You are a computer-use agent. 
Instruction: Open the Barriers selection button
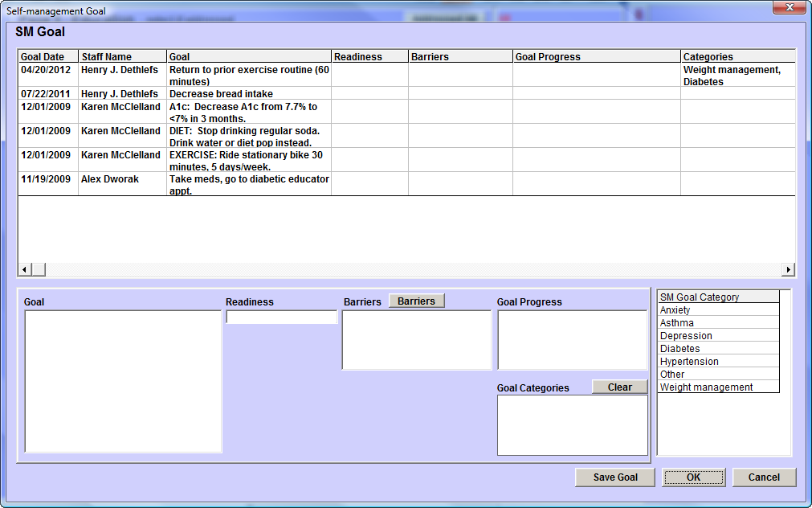point(416,301)
